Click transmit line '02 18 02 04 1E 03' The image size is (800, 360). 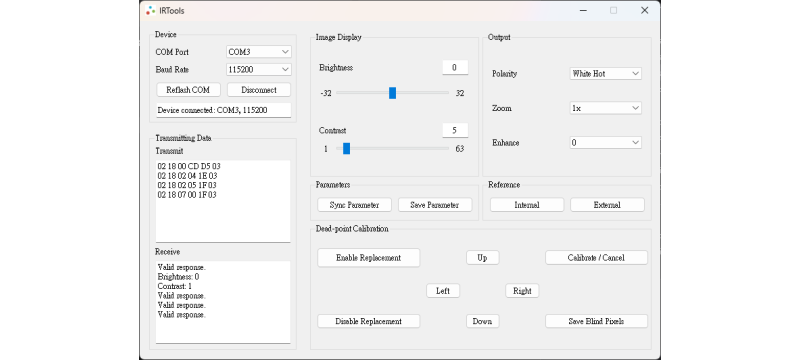point(187,176)
